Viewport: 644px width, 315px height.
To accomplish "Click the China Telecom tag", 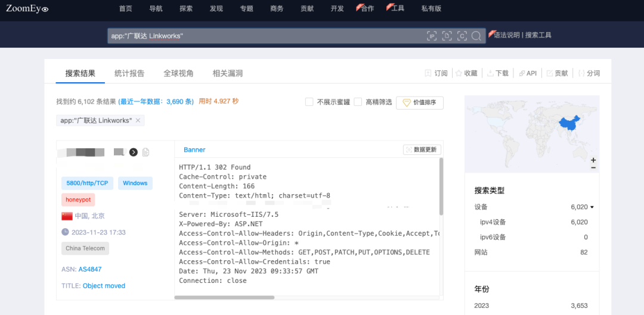I will [x=85, y=248].
